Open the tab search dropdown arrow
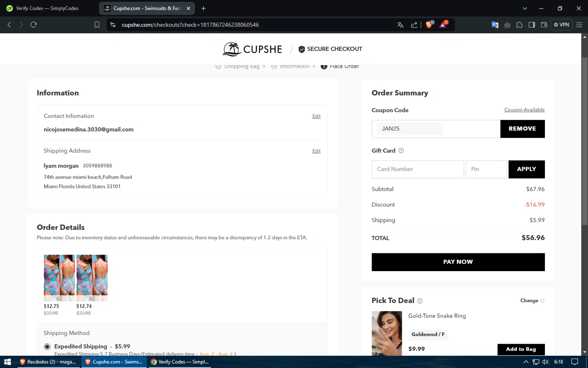Image resolution: width=588 pixels, height=368 pixels. pyautogui.click(x=525, y=8)
